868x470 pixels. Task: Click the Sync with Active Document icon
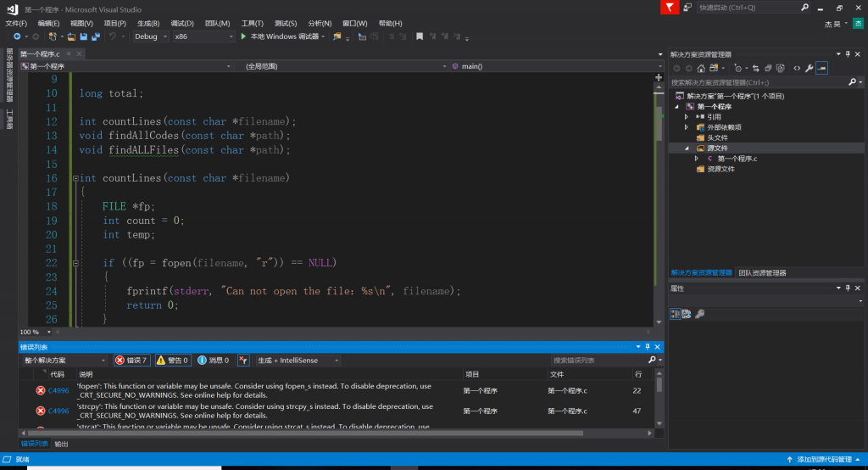pos(755,68)
